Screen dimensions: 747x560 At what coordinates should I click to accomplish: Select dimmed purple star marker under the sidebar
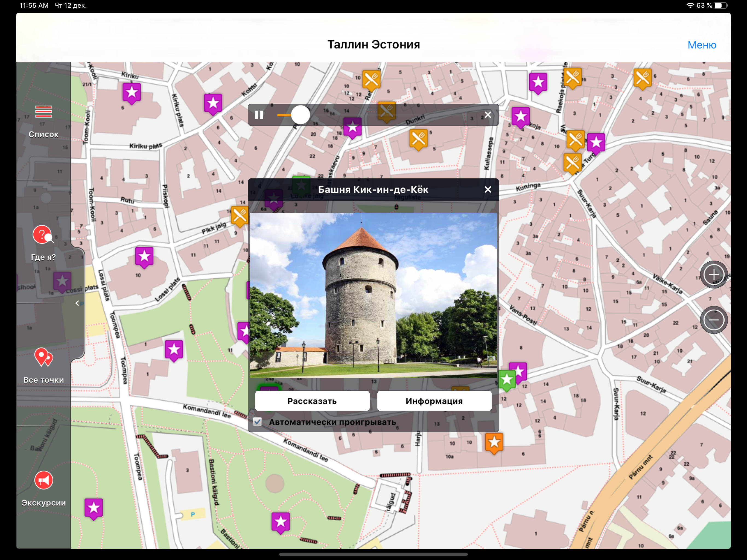(x=62, y=282)
